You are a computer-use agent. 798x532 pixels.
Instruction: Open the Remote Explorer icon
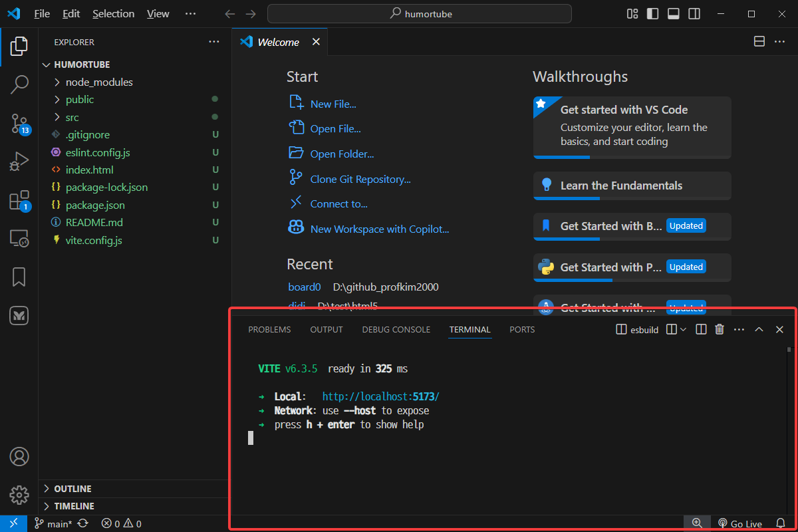click(x=19, y=239)
